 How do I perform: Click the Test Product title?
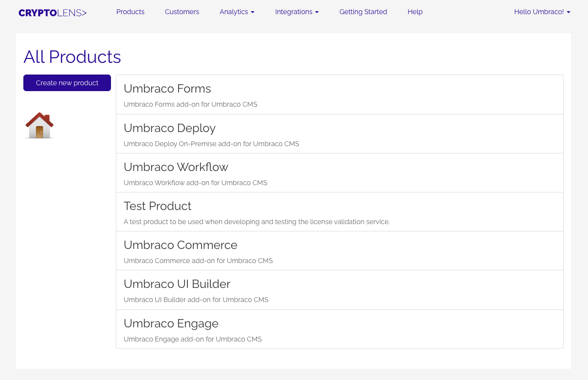(x=158, y=206)
